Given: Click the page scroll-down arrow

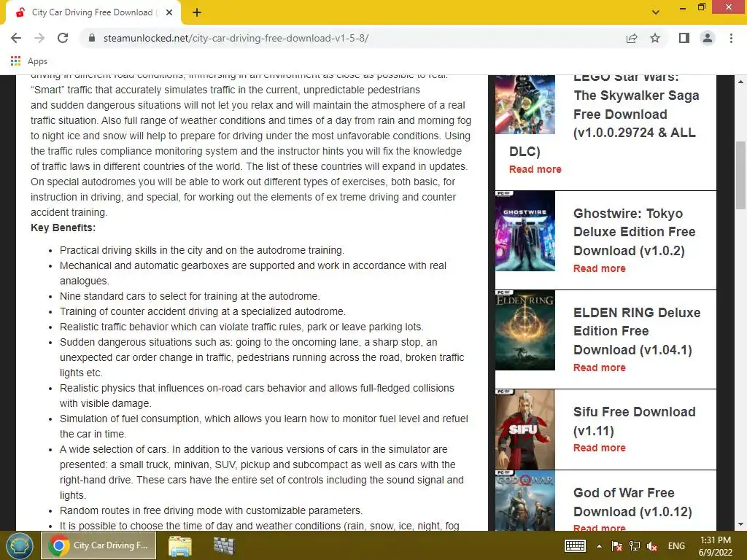Looking at the screenshot, I should (x=741, y=524).
